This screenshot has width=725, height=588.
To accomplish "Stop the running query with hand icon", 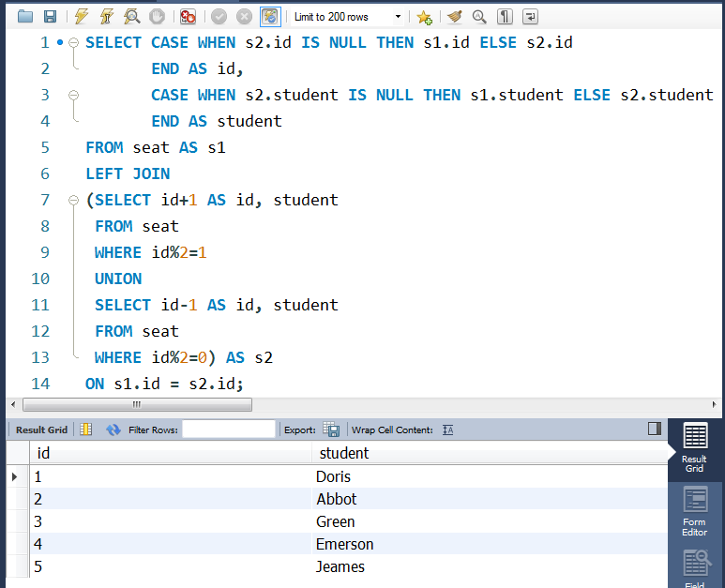I will click(158, 17).
